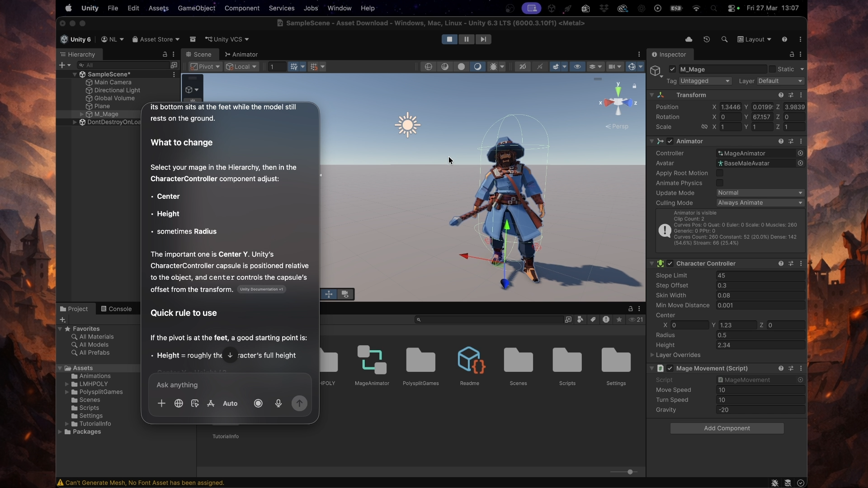
Task: Toggle grid snapping icon in Scene toolbar
Action: coord(294,66)
